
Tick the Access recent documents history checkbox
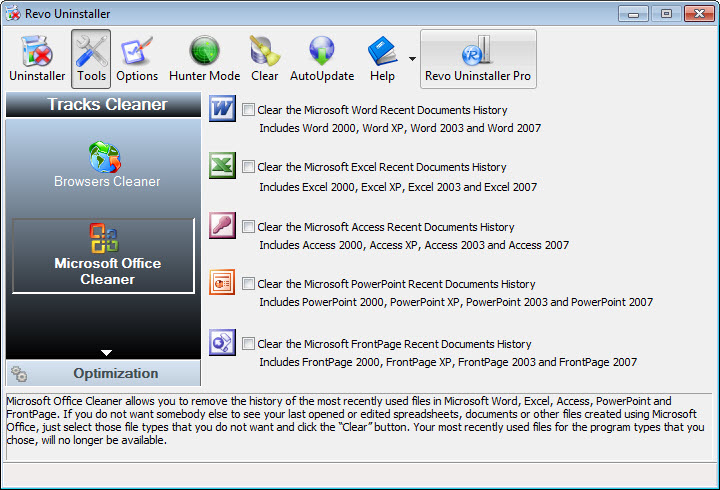point(249,227)
